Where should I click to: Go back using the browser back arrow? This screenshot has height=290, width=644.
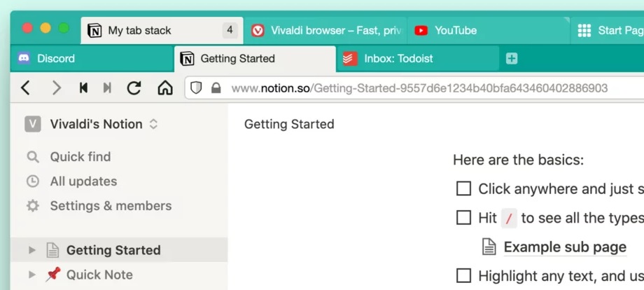(26, 88)
